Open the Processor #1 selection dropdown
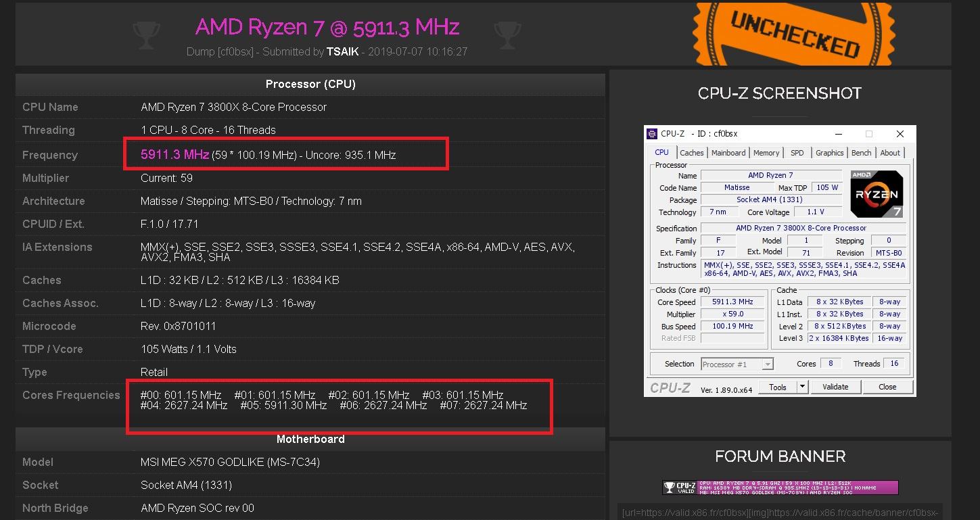 (737, 364)
